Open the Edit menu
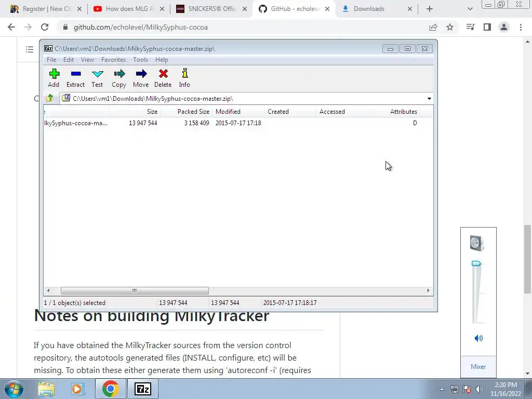This screenshot has width=532, height=399. (x=69, y=60)
